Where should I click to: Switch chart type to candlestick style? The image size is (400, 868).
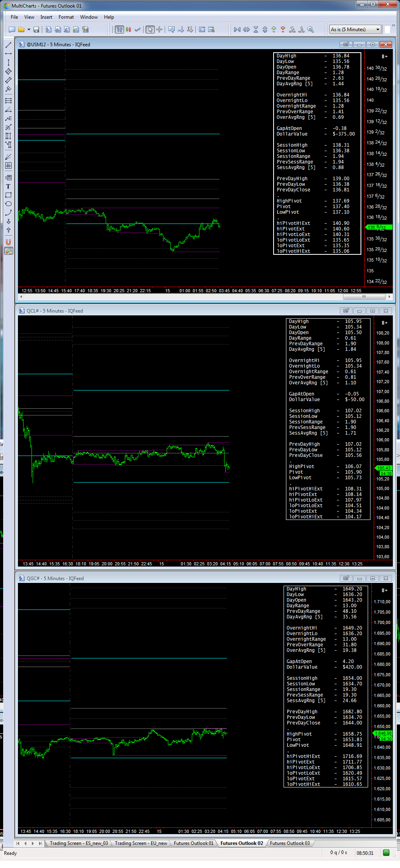point(128,30)
